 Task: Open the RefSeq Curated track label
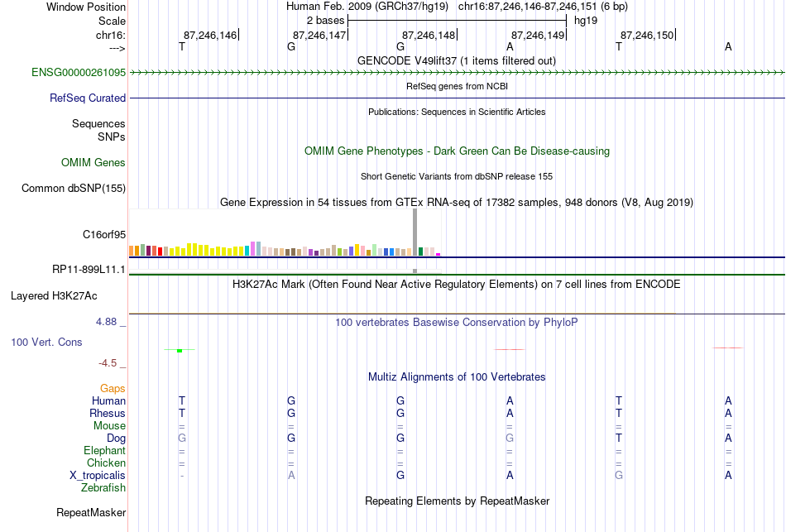point(88,98)
